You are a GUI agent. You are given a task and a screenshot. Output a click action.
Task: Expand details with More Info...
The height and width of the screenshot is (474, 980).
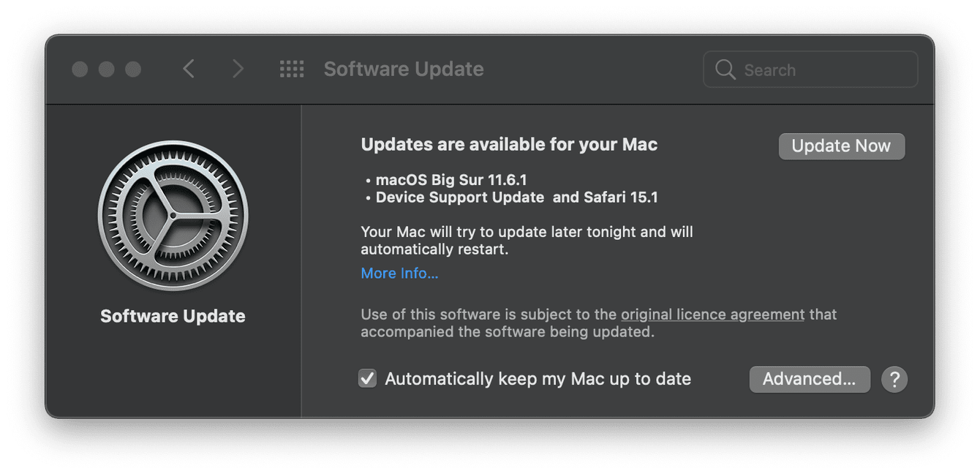399,273
